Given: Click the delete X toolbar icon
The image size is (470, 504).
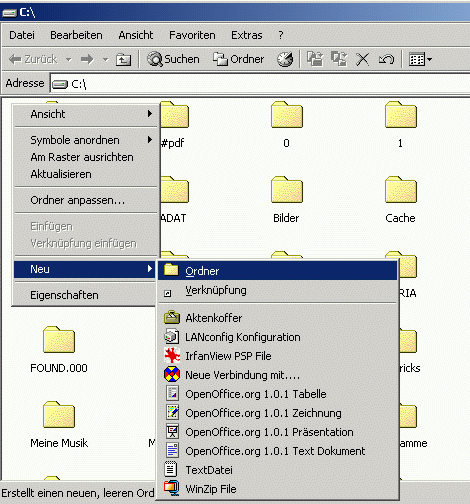Looking at the screenshot, I should [x=362, y=59].
